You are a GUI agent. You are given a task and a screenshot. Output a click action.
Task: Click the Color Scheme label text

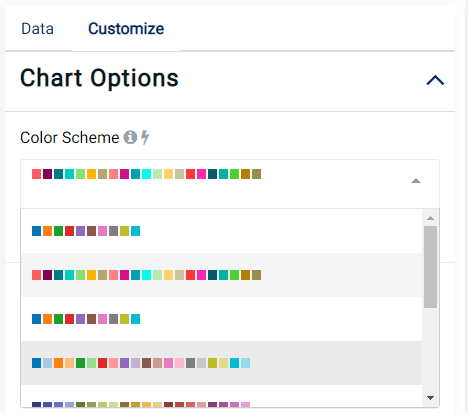(70, 137)
